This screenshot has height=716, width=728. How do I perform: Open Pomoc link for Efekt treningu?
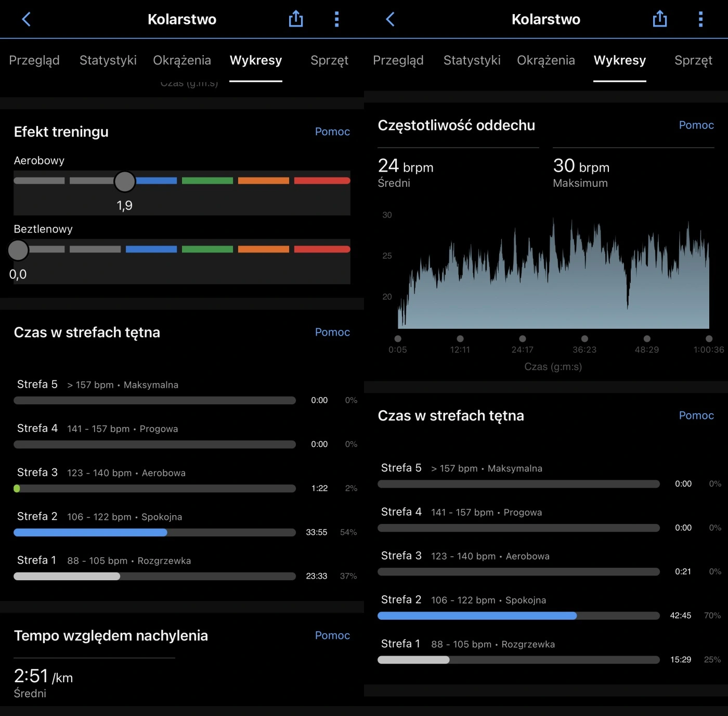click(x=332, y=132)
